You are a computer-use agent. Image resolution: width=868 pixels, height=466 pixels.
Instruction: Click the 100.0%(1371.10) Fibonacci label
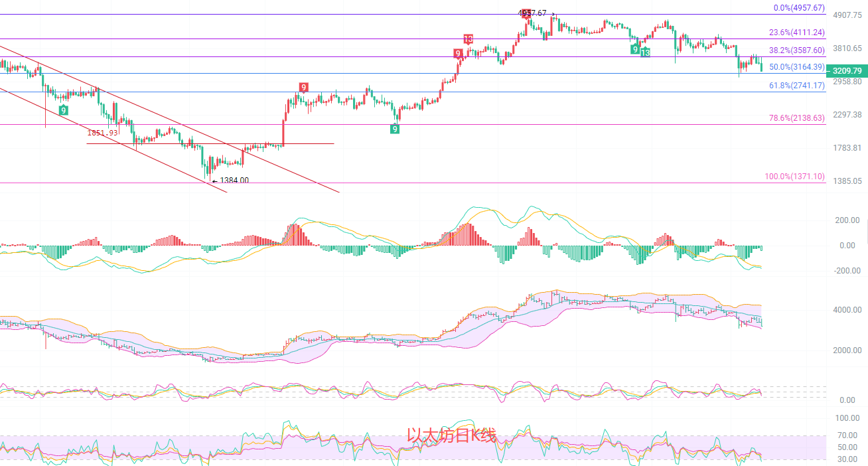point(794,177)
